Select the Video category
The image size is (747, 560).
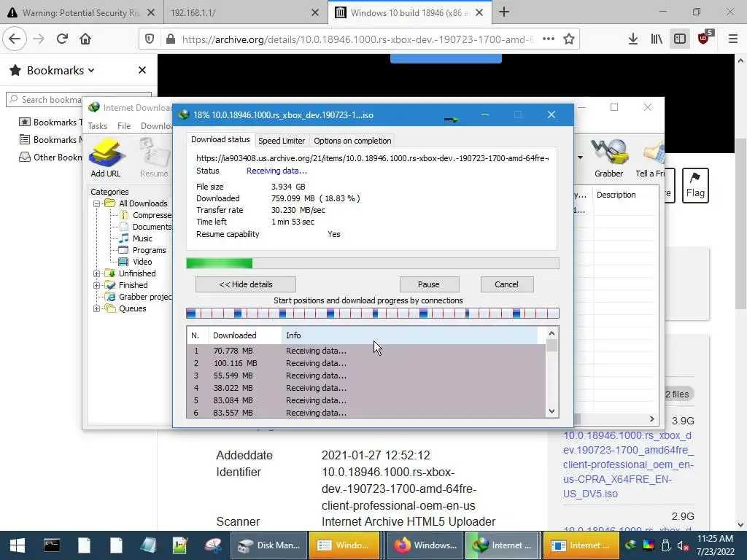142,262
